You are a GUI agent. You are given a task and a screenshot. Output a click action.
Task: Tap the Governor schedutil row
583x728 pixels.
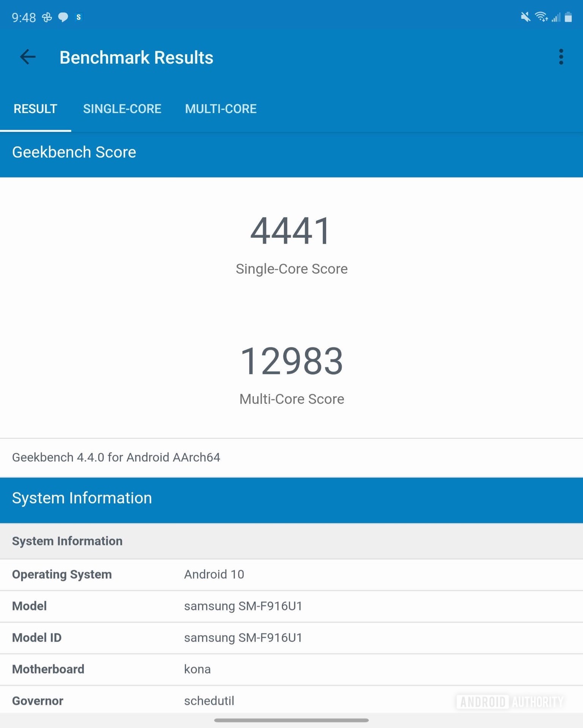[291, 701]
